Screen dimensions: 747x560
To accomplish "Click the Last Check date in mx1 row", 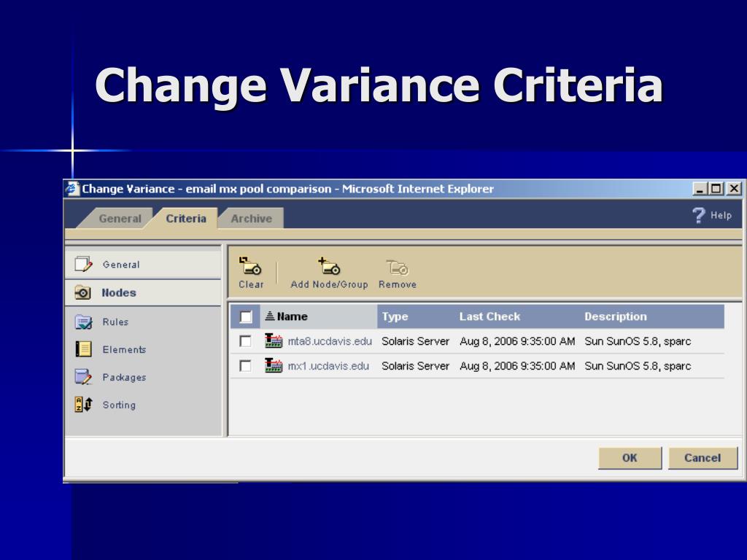I will pos(517,366).
